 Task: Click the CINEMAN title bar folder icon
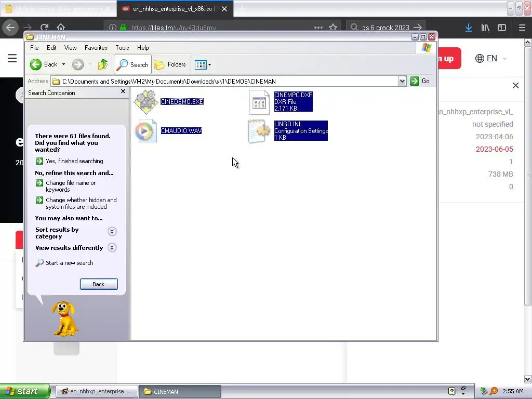coord(30,37)
